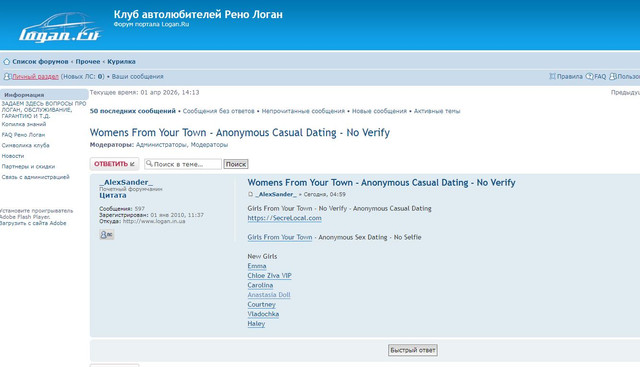Image resolution: width=640 pixels, height=367 pixels.
Task: Open _AlexSander_ profile in sidebar of post
Action: [126, 182]
